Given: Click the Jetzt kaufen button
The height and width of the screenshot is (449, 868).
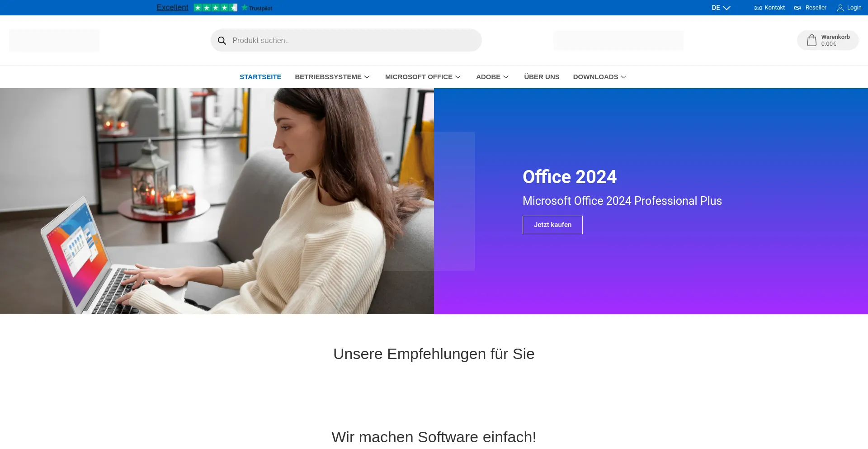Looking at the screenshot, I should (552, 225).
